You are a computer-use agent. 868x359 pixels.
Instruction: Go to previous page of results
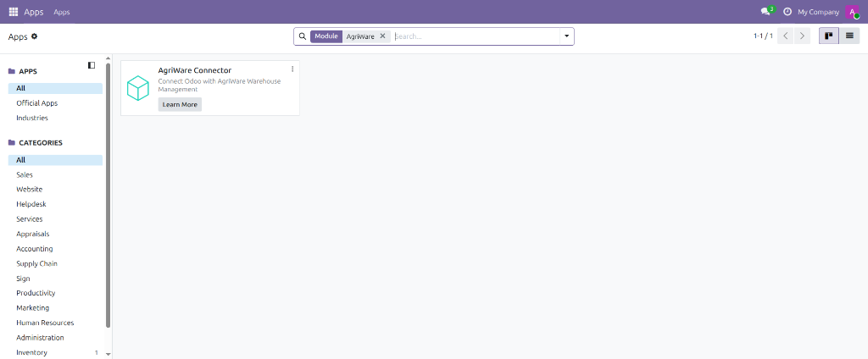(x=786, y=36)
